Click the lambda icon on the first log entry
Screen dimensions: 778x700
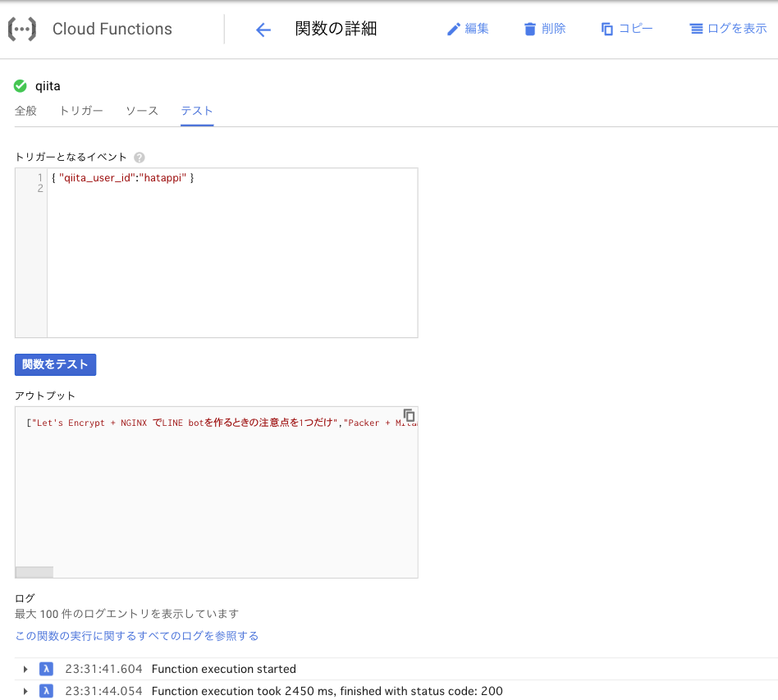[x=46, y=669]
